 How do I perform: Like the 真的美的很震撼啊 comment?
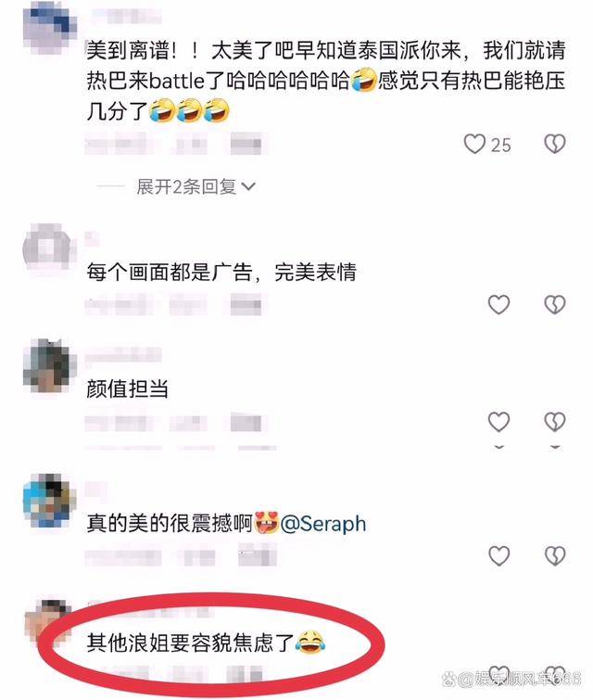pyautogui.click(x=498, y=555)
